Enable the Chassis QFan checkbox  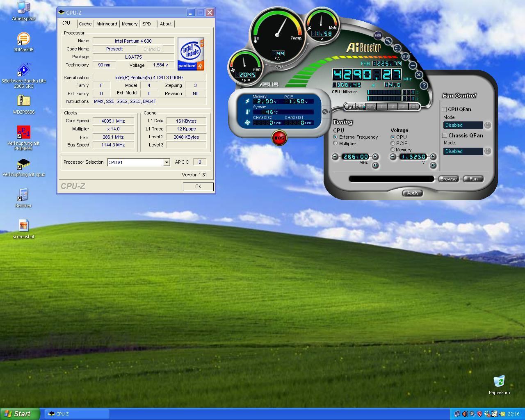click(444, 135)
